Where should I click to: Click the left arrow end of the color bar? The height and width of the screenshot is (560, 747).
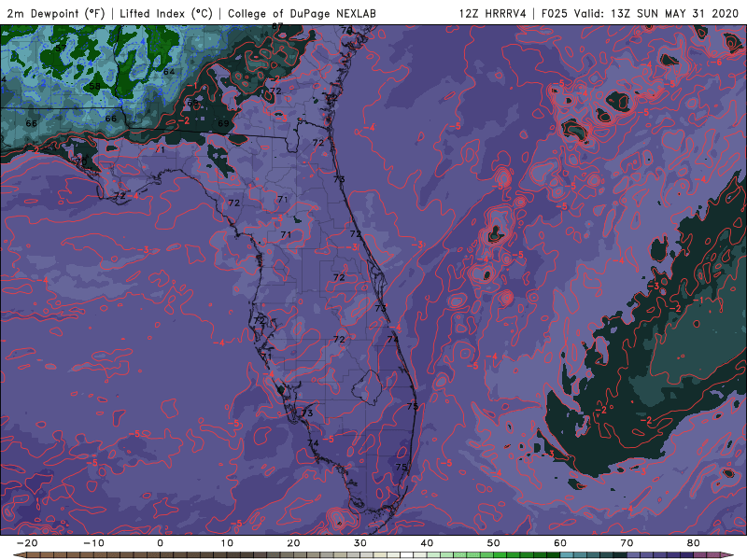tap(20, 554)
